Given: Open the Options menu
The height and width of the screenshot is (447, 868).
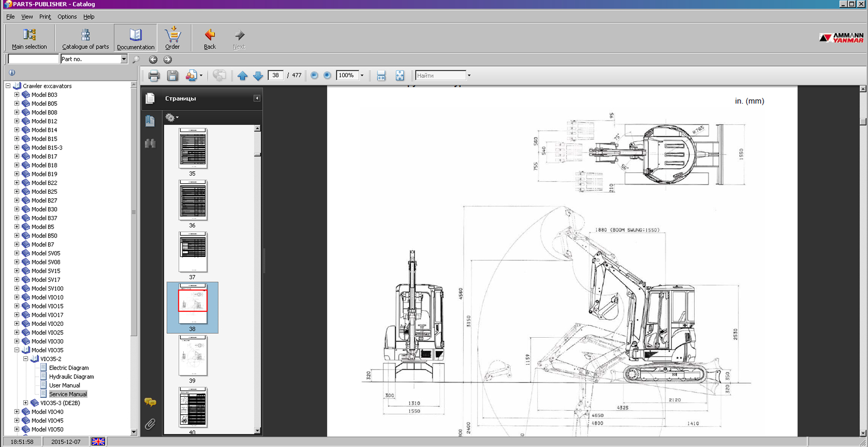Looking at the screenshot, I should pyautogui.click(x=67, y=17).
